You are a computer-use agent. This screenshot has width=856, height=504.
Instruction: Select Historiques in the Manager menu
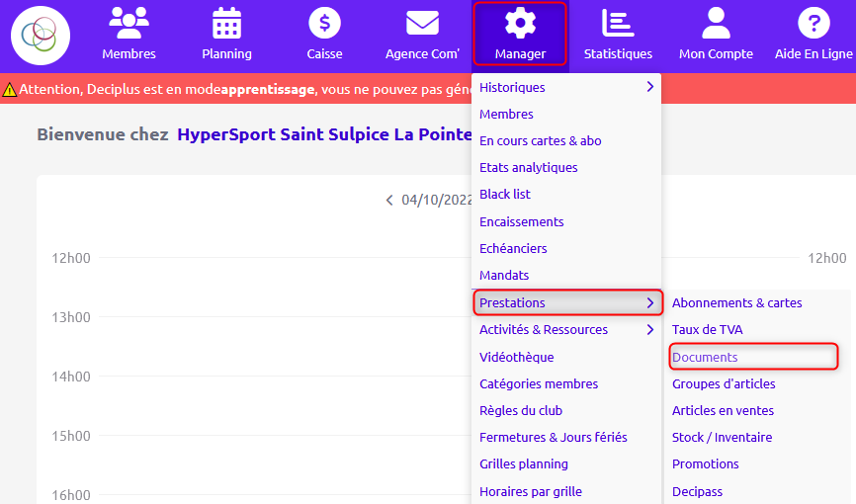click(512, 87)
